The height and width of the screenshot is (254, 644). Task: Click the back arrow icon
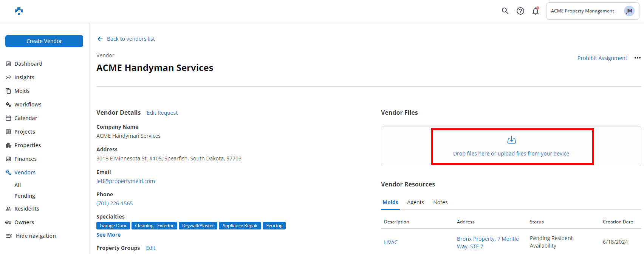point(100,39)
